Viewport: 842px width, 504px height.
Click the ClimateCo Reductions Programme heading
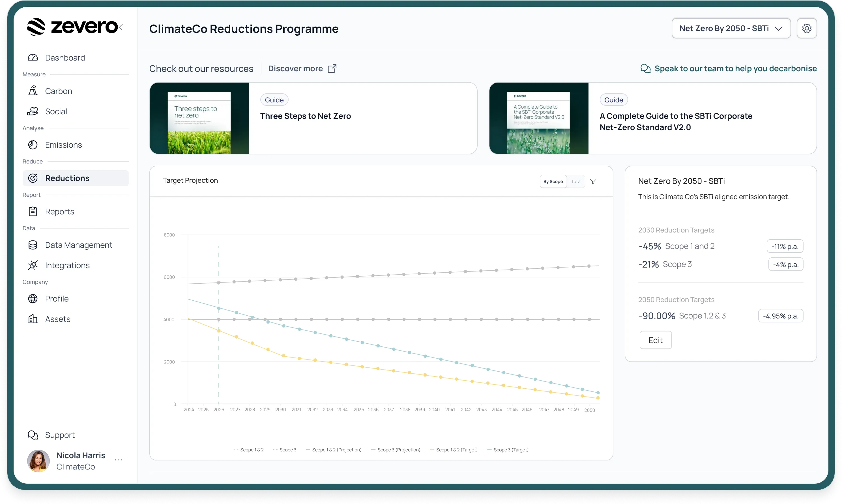(244, 29)
